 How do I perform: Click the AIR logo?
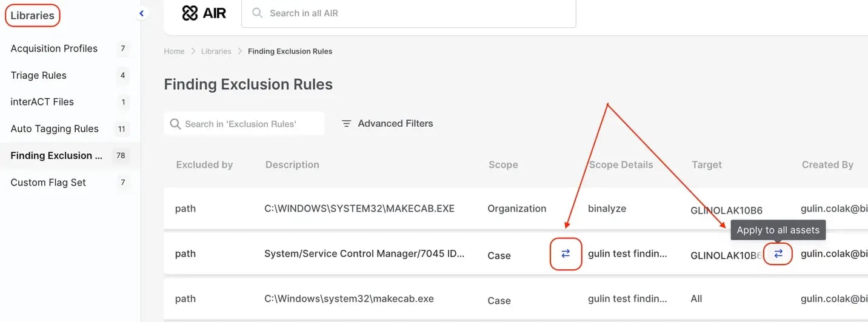[204, 13]
